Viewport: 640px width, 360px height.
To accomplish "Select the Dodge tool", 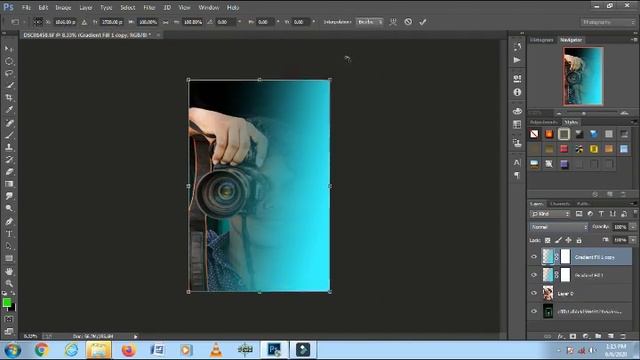I will tap(9, 208).
